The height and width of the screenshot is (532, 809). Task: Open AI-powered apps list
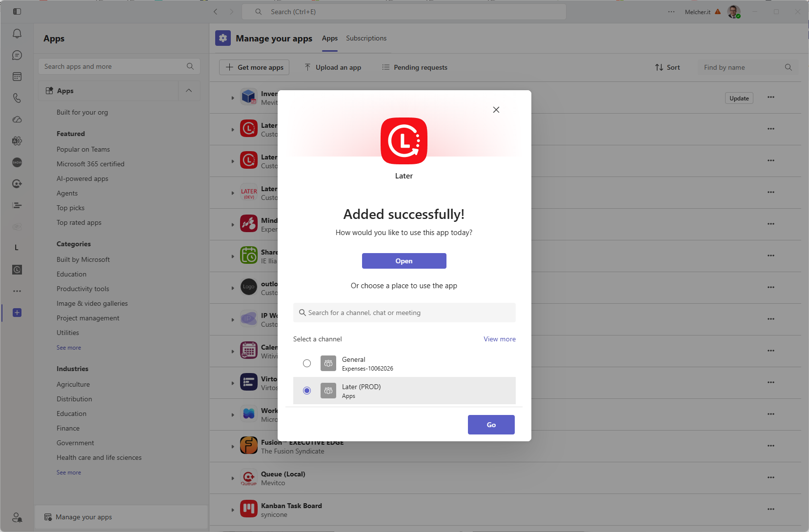(82, 178)
